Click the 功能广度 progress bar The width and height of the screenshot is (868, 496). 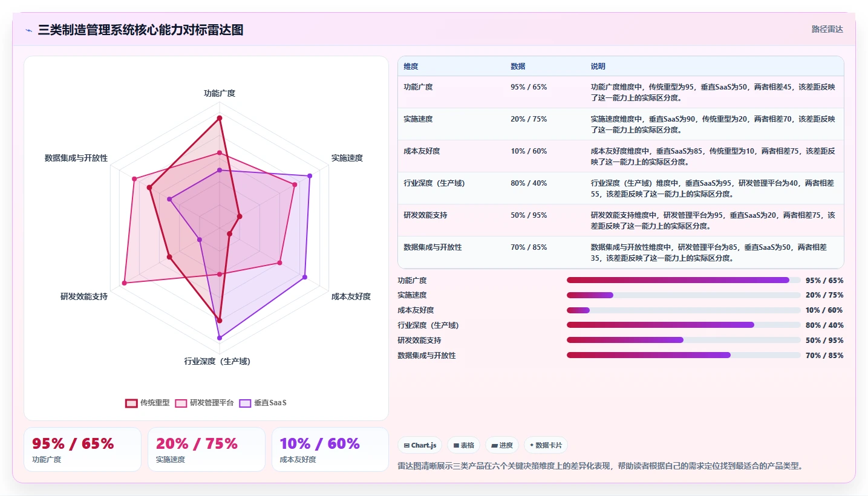point(684,280)
